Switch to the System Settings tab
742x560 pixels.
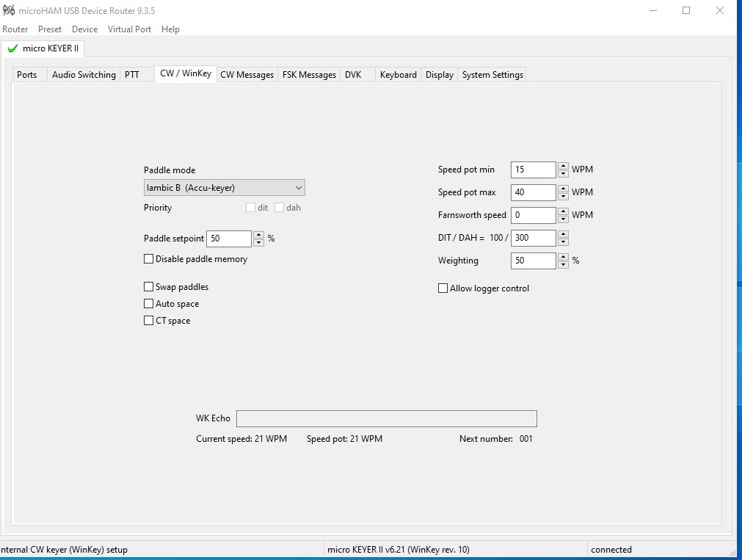[492, 74]
